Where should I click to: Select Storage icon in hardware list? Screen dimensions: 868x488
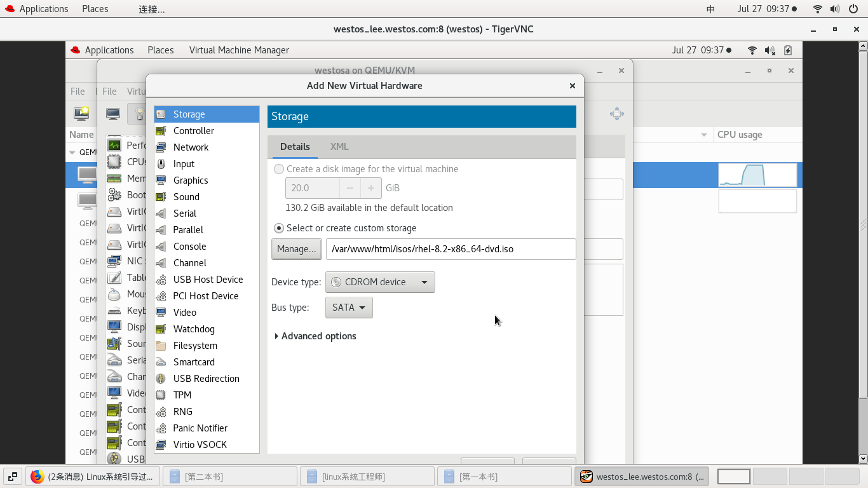tap(161, 114)
